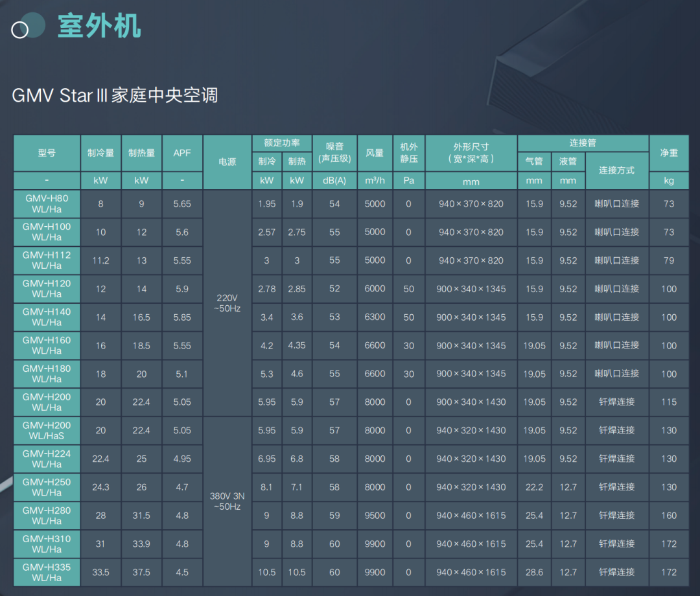Click net weight 79
The height and width of the screenshot is (596, 700).
[669, 260]
